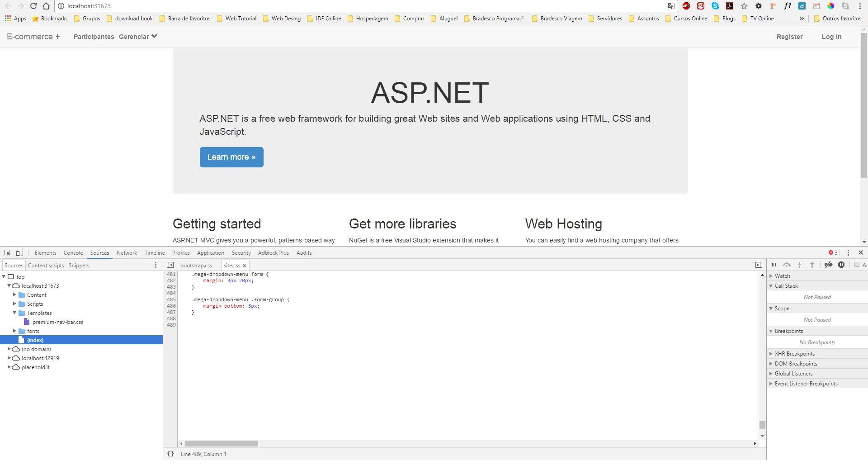The image size is (868, 475).
Task: Click the step out of function icon
Action: coord(812,265)
